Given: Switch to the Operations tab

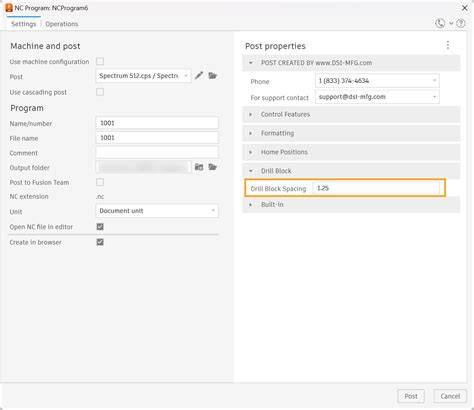Looking at the screenshot, I should [x=62, y=24].
